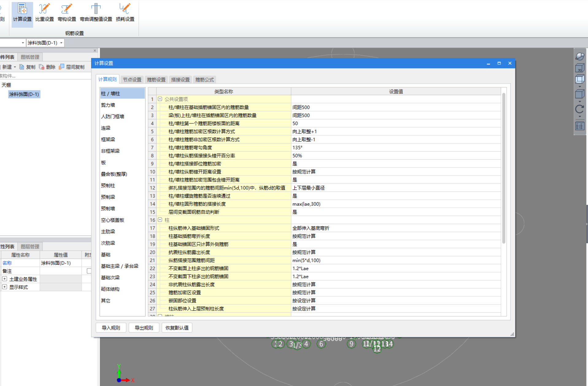Viewport: 588px width, 386px height.
Task: Select 框架梁 in category list
Action: [122, 140]
